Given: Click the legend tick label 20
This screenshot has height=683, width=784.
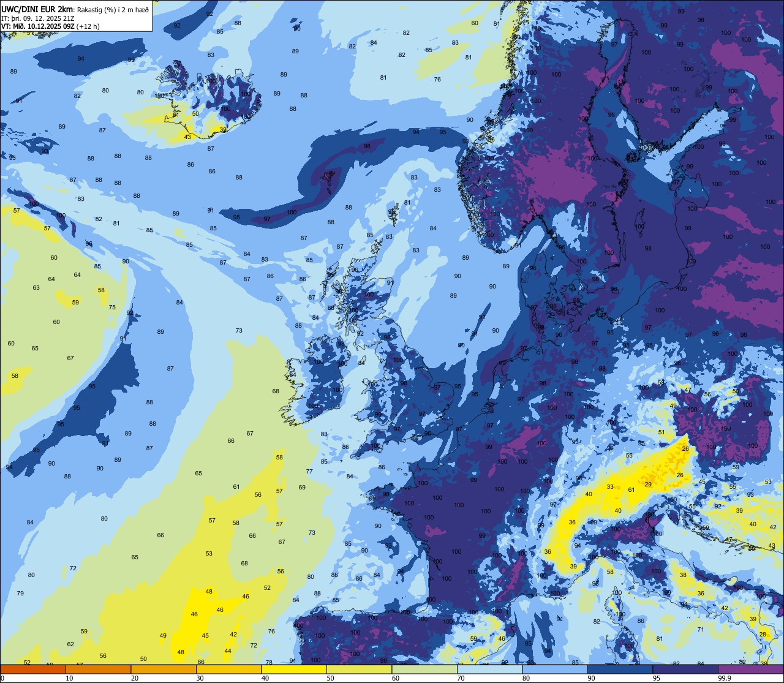Looking at the screenshot, I should [x=135, y=678].
